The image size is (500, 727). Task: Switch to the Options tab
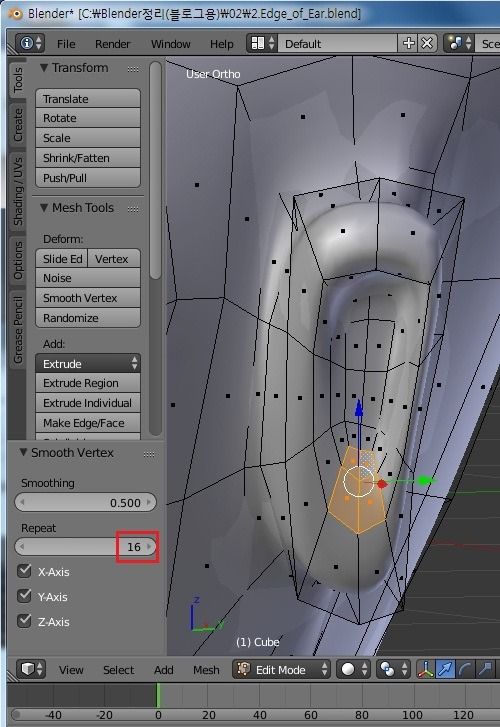coord(18,260)
